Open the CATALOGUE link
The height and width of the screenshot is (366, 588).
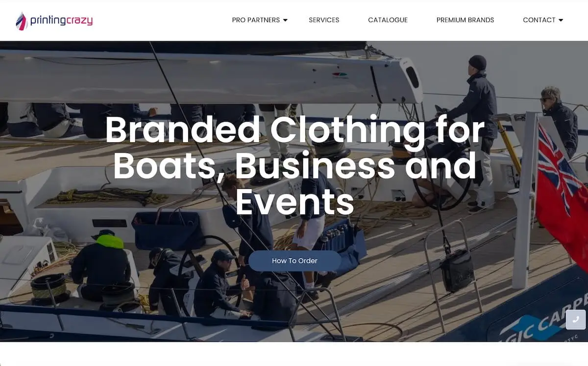[x=388, y=20]
